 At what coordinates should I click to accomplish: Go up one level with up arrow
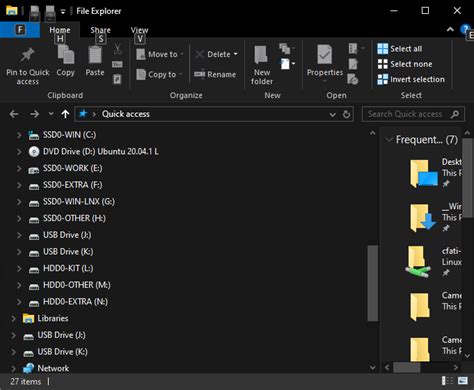(x=65, y=114)
